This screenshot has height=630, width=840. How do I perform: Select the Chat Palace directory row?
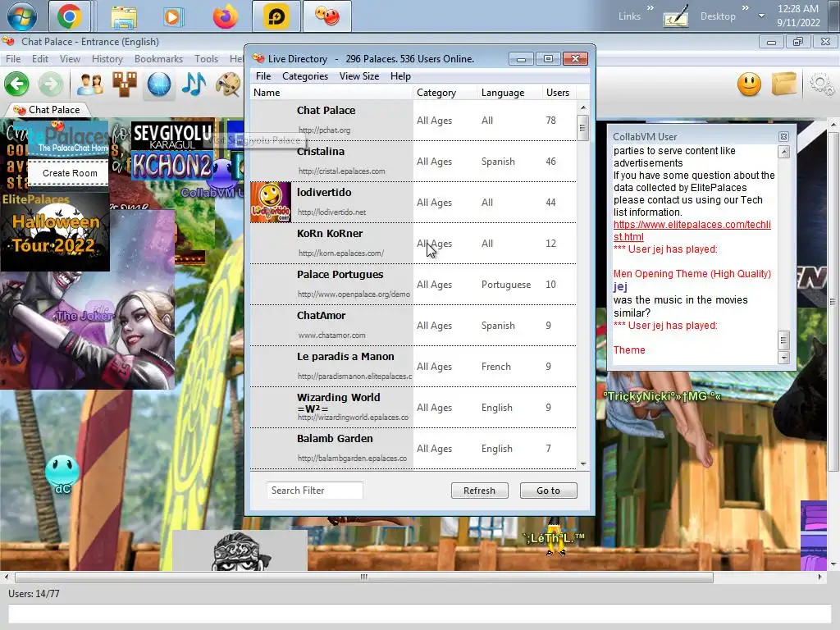(413, 120)
